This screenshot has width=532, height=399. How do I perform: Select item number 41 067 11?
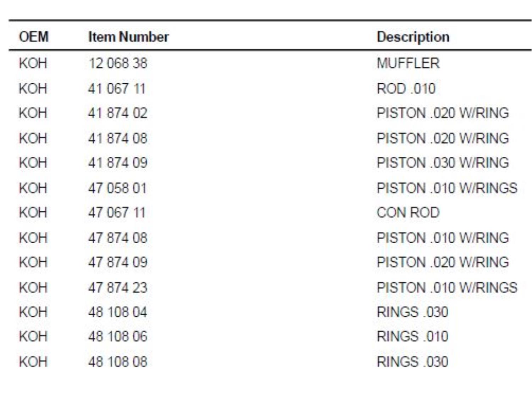coord(117,89)
